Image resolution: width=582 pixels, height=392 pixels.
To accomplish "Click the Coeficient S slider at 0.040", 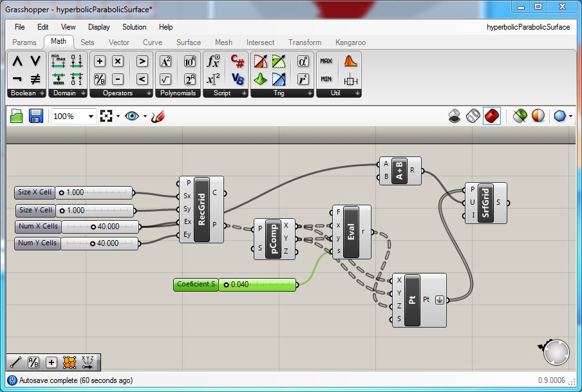I will click(258, 285).
